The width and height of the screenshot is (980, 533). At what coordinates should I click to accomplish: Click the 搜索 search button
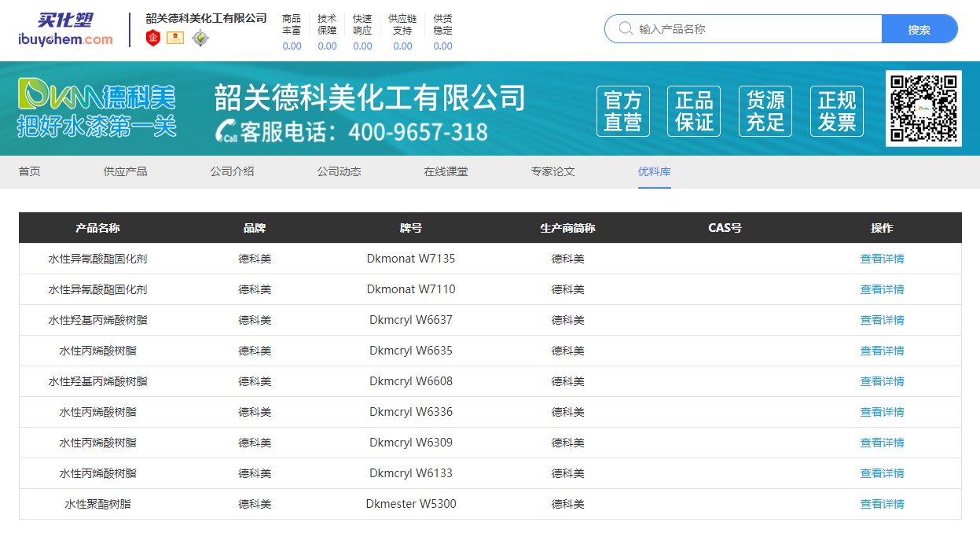(919, 29)
